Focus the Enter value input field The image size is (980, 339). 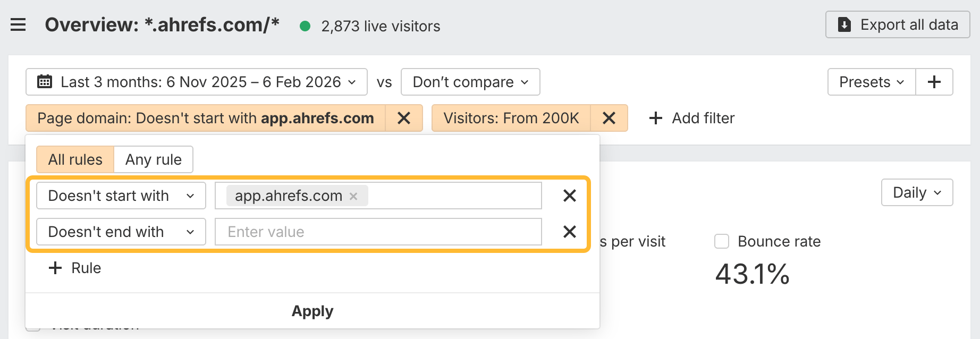point(378,232)
